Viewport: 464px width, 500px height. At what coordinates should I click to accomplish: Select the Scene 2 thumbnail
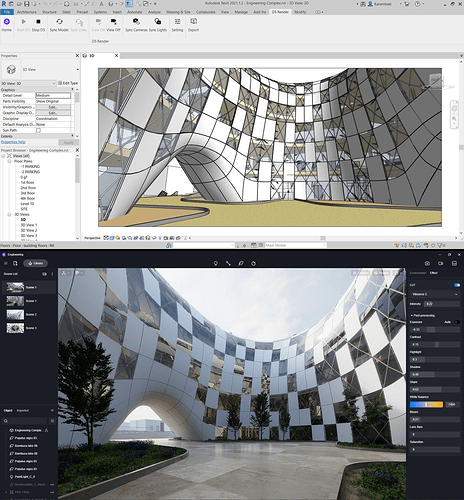pyautogui.click(x=15, y=314)
